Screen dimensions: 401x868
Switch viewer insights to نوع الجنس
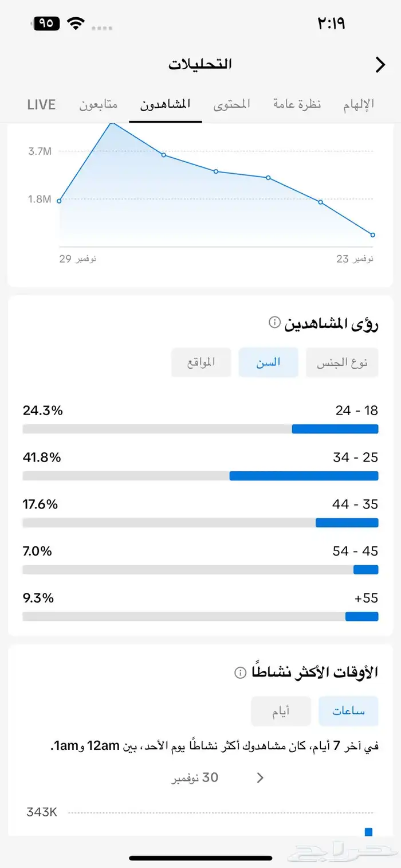342,362
